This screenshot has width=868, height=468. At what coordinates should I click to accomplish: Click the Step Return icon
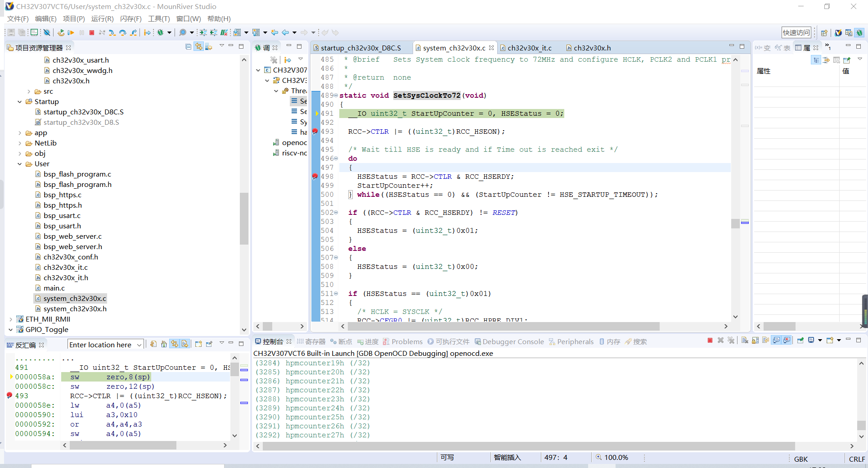(134, 32)
